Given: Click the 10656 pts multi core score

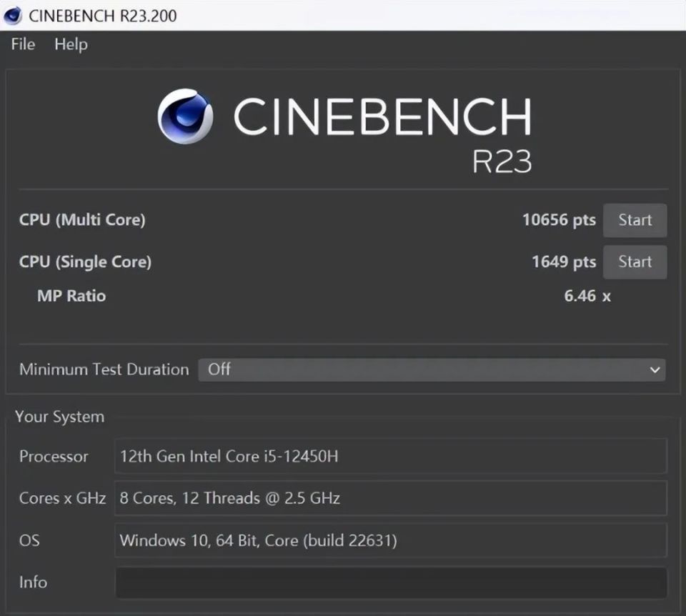Looking at the screenshot, I should 559,219.
